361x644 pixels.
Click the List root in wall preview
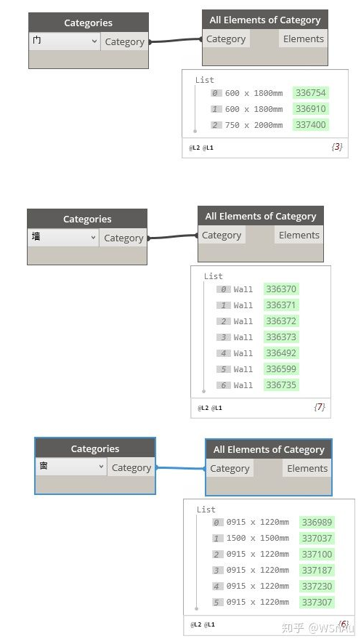tap(214, 276)
